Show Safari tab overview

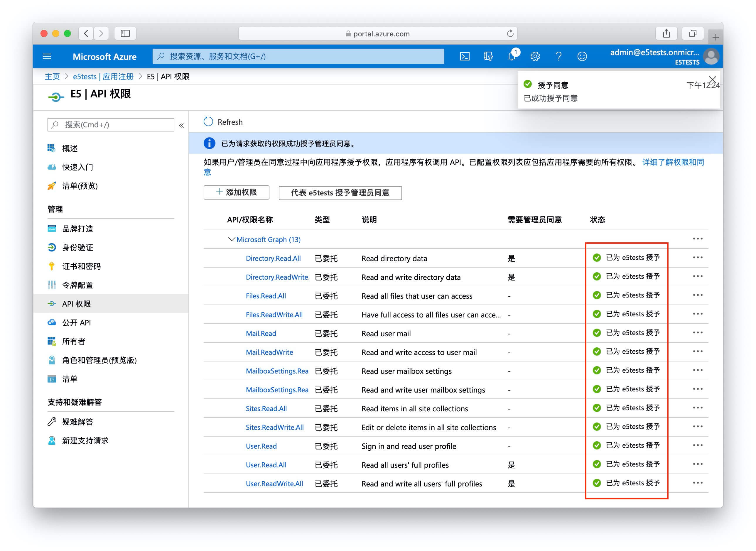pos(693,33)
